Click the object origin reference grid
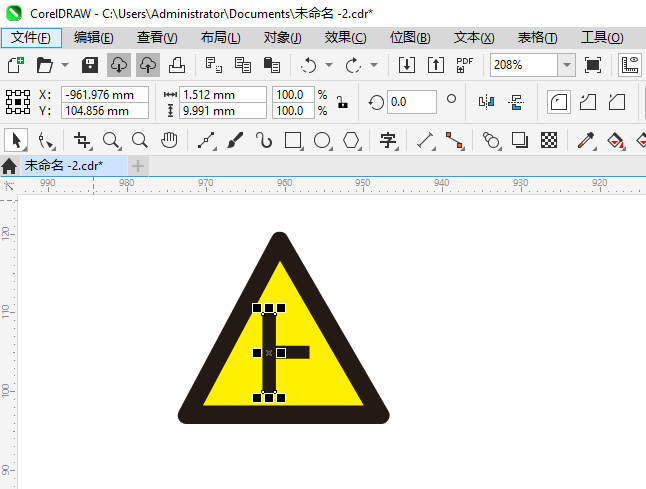The image size is (646, 489). tap(18, 102)
